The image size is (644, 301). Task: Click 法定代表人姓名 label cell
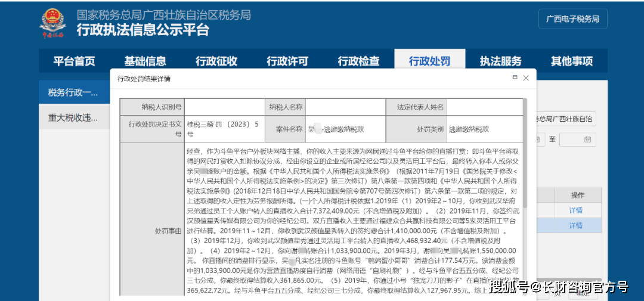coord(416,107)
